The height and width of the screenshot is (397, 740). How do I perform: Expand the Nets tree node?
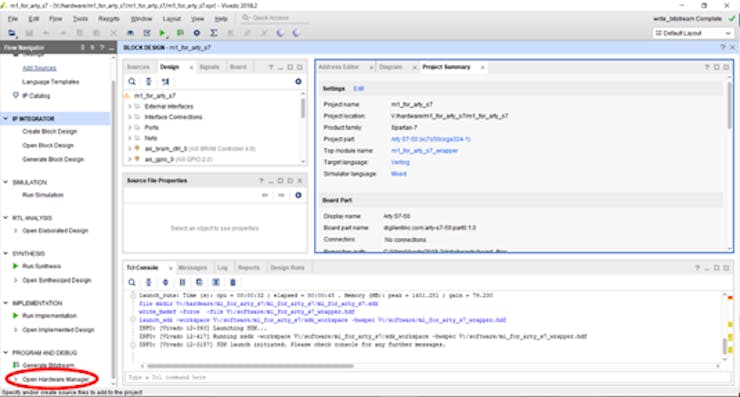130,138
